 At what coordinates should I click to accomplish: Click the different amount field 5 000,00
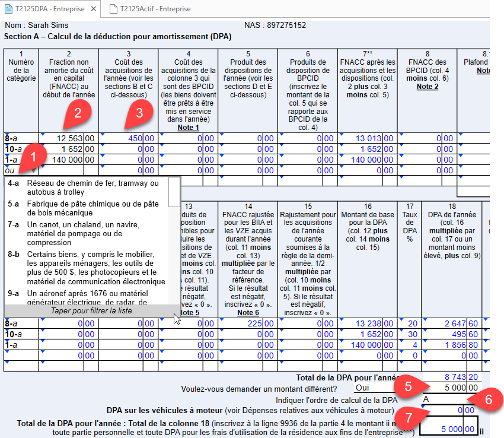point(452,388)
